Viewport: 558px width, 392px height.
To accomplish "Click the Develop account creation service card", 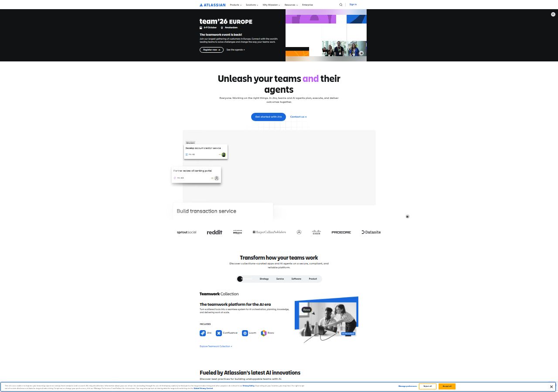I will pos(206,151).
